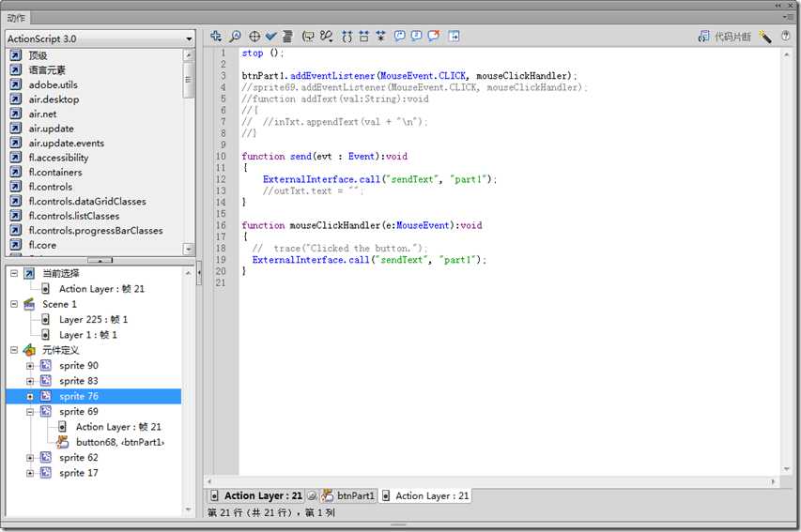Click the Collapse selection icon
This screenshot has width=801, height=532.
363,37
